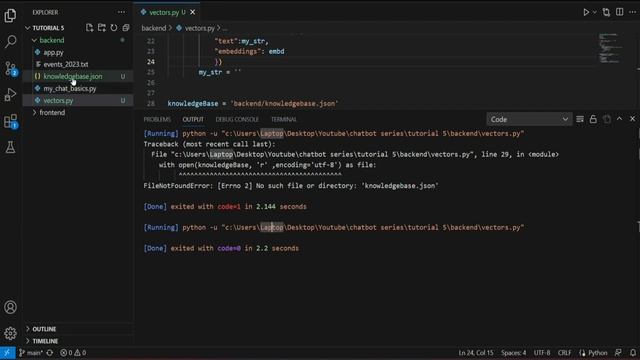Open the Manage settings gear
The image size is (640, 360).
pyautogui.click(x=10, y=333)
